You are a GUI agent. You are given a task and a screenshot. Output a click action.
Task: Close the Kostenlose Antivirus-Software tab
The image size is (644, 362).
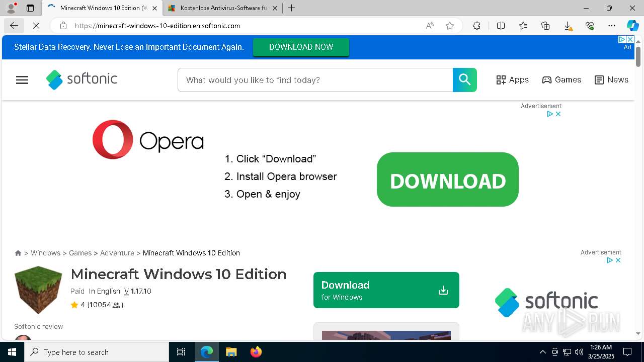[x=275, y=8]
